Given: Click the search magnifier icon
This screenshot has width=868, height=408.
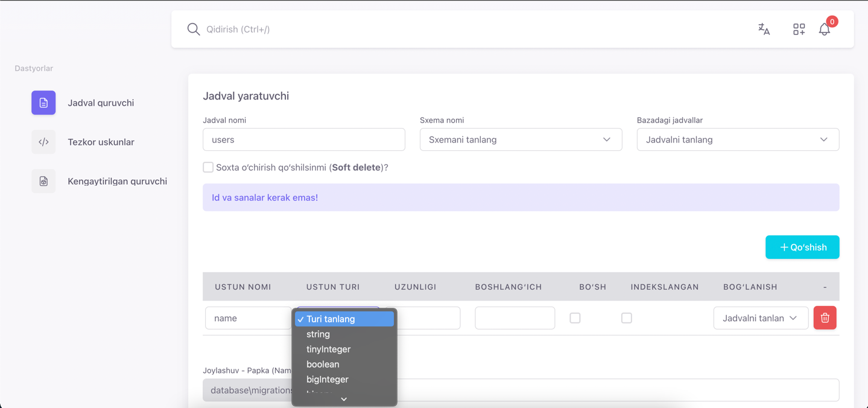Looking at the screenshot, I should pyautogui.click(x=193, y=29).
